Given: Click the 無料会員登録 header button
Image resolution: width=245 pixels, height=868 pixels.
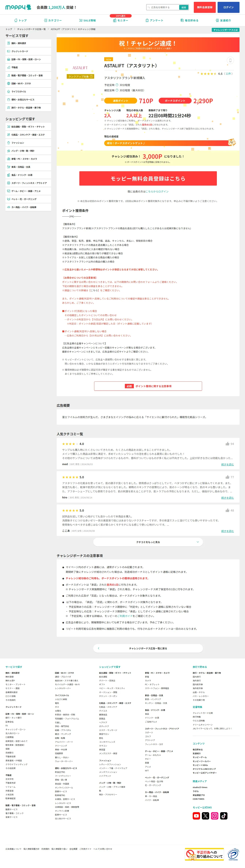Looking at the screenshot, I should click(x=205, y=8).
